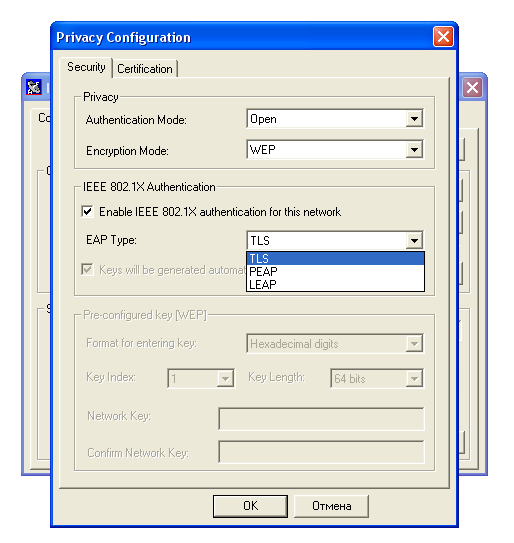Open the Key Length dropdown
This screenshot has height=543, width=514.
click(414, 378)
